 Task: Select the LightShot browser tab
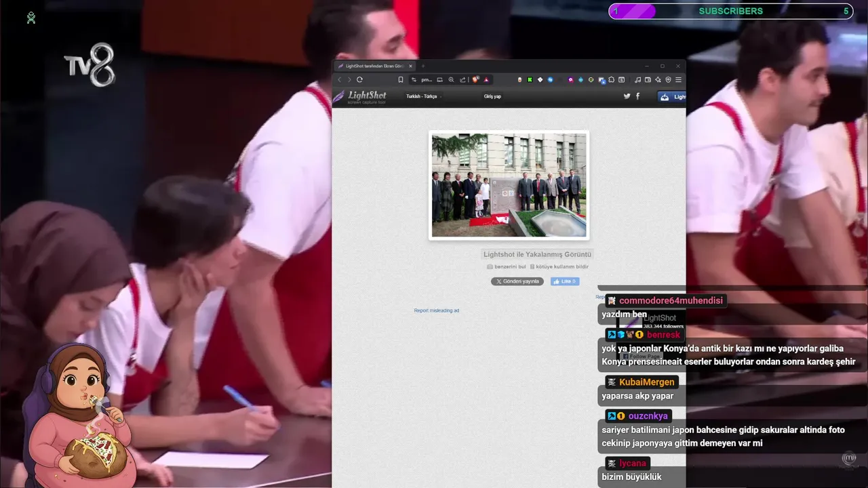375,66
